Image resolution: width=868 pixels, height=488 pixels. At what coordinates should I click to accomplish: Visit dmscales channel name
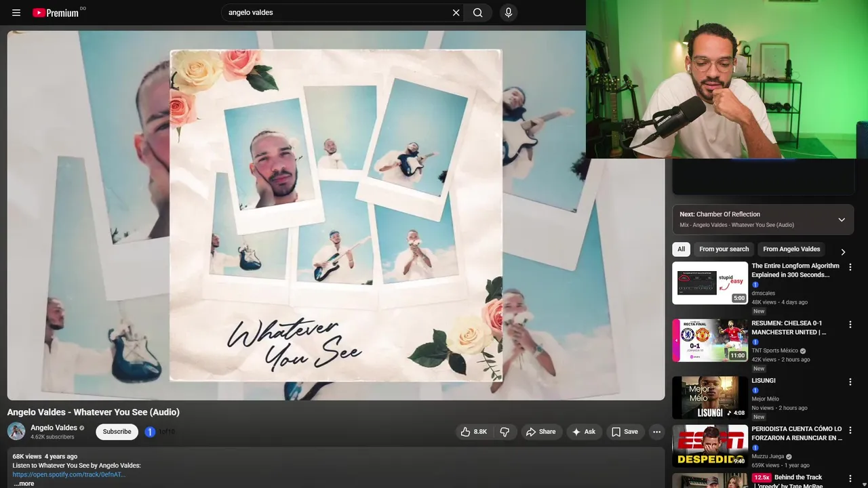point(764,293)
